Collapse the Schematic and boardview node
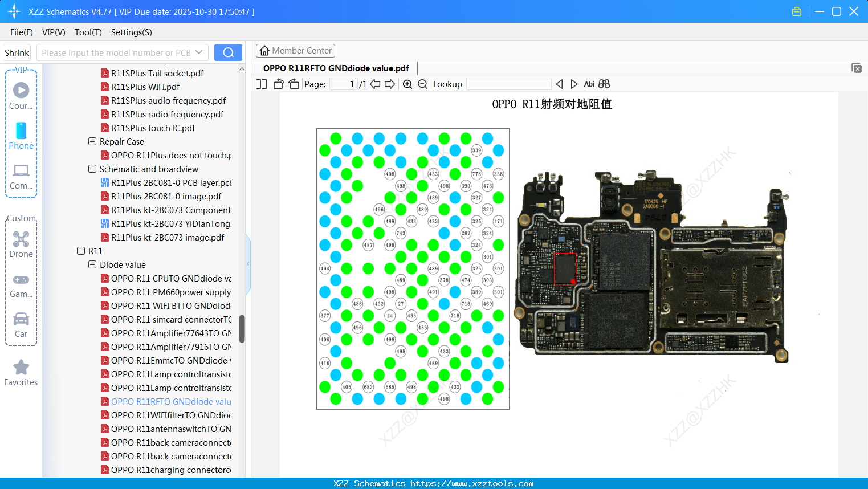This screenshot has width=868, height=489. pos(92,169)
